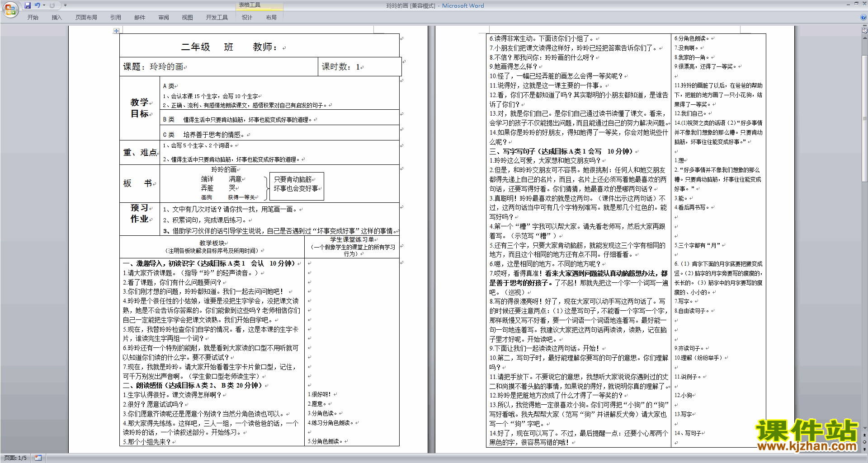Save the document via Quick Access toolbar
Screen dimensions: 868x463
28,5
